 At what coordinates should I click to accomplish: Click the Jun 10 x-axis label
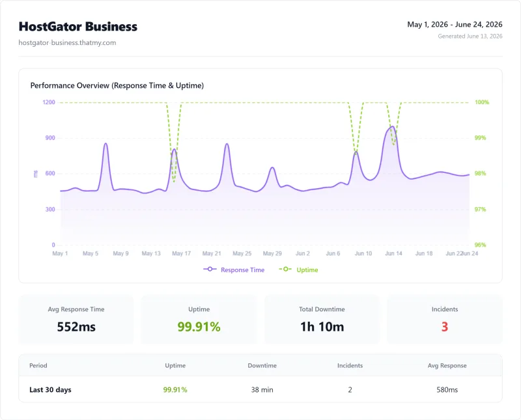point(363,253)
